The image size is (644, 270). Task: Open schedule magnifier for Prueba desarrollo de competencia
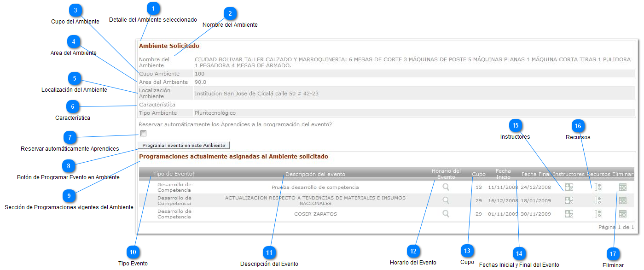(x=446, y=187)
